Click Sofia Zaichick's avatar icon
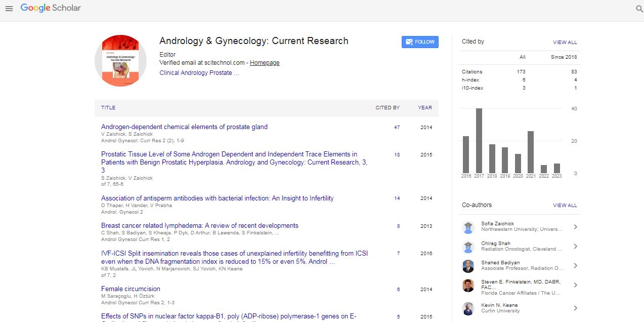The height and width of the screenshot is (322, 644). (x=468, y=227)
